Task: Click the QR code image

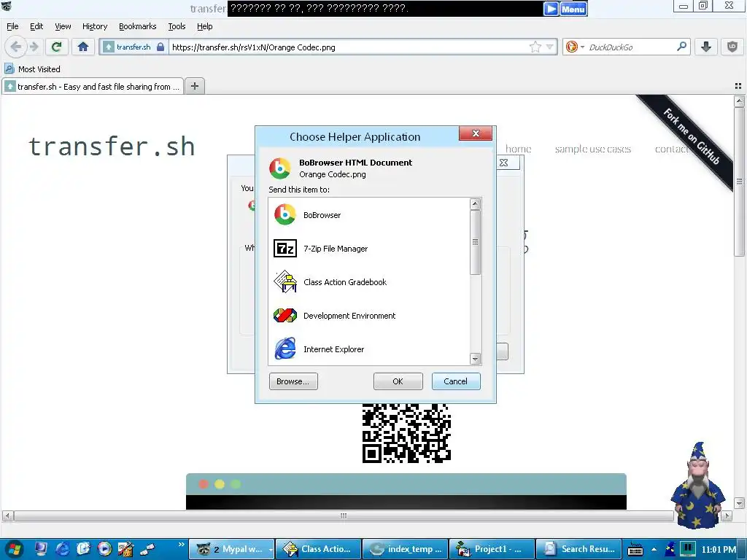Action: tap(406, 433)
